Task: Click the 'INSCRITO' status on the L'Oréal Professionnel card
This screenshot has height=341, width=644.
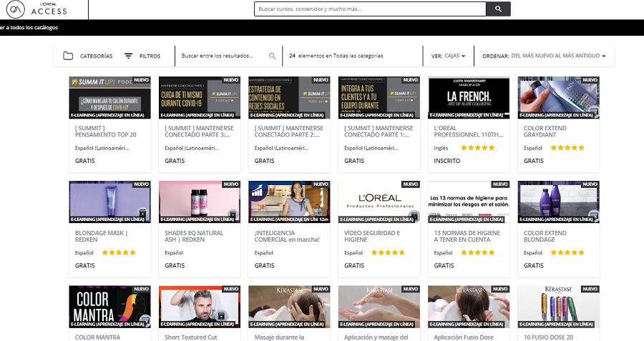Action: tap(447, 161)
